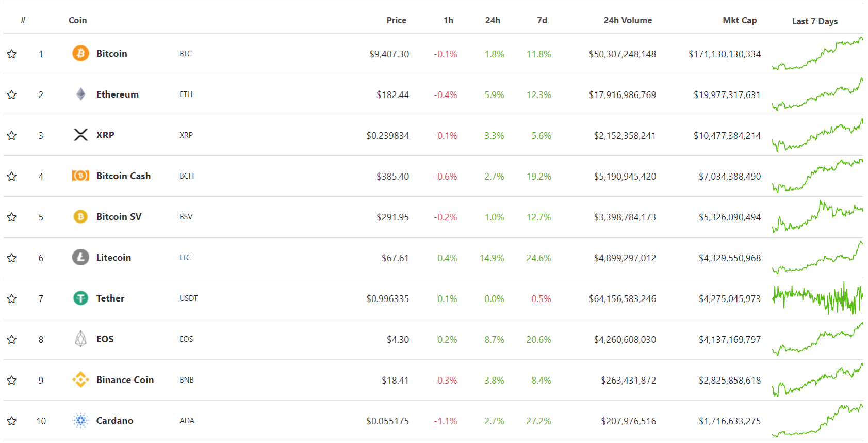Click XRP's market cap $10,477,384,214
The height and width of the screenshot is (443, 868).
pyautogui.click(x=727, y=135)
